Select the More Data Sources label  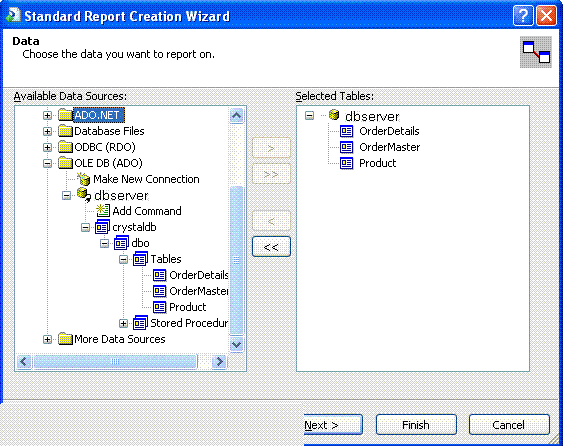pyautogui.click(x=120, y=339)
